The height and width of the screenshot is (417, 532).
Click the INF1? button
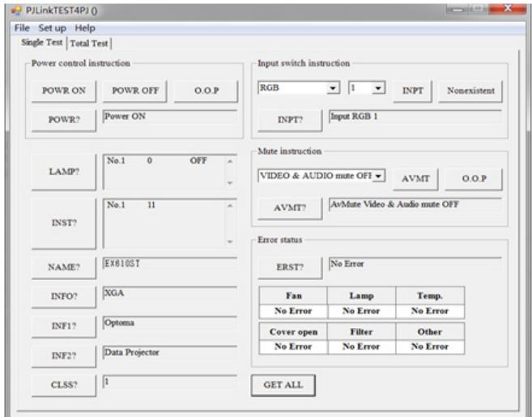click(x=64, y=326)
